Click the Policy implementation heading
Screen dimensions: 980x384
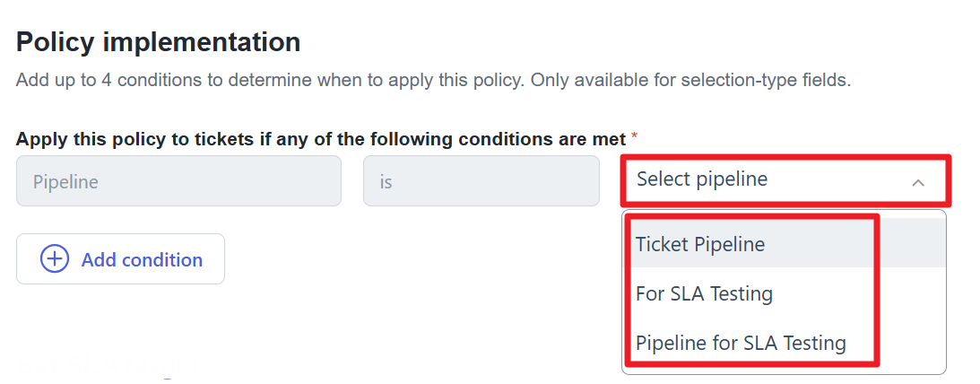[x=158, y=42]
